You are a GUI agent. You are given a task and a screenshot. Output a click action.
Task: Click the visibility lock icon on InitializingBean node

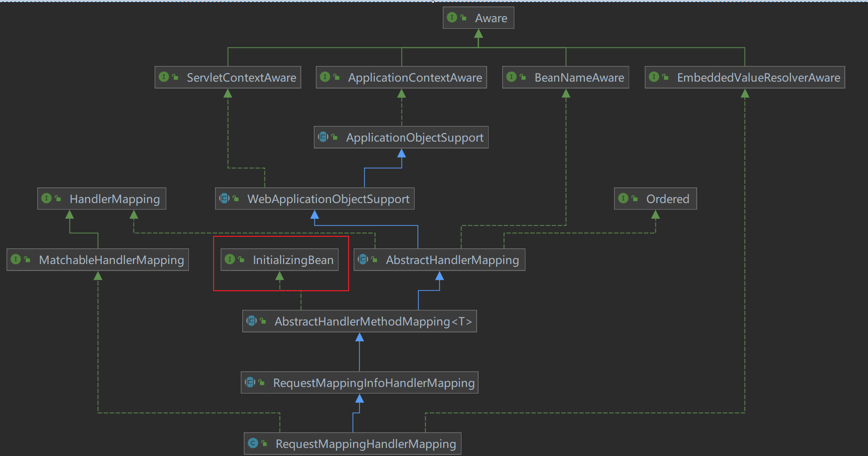click(x=241, y=259)
